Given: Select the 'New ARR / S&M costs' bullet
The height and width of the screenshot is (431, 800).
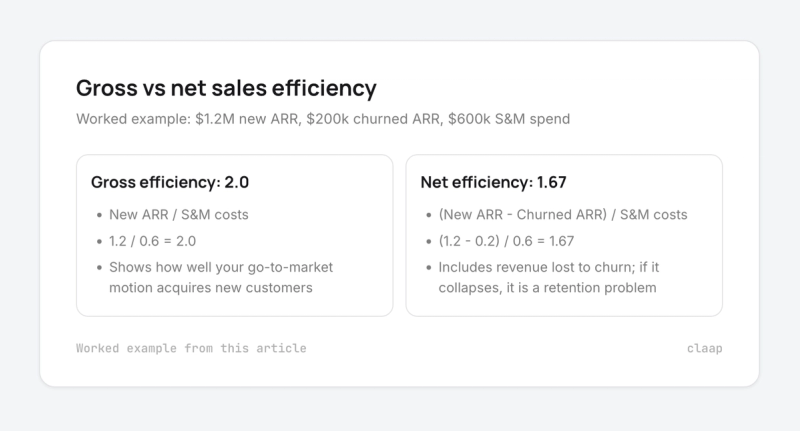Looking at the screenshot, I should click(179, 215).
